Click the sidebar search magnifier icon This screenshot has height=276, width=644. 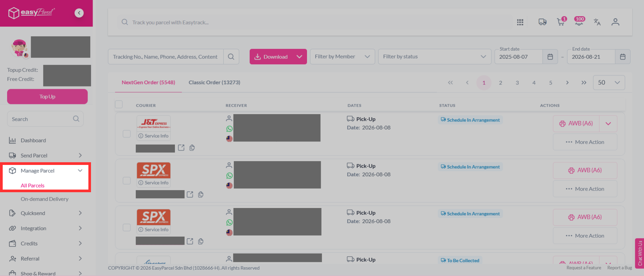[x=76, y=119]
